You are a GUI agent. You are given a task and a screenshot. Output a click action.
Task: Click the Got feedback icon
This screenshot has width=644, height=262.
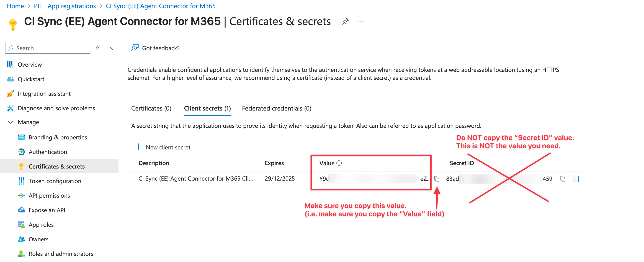(x=135, y=48)
